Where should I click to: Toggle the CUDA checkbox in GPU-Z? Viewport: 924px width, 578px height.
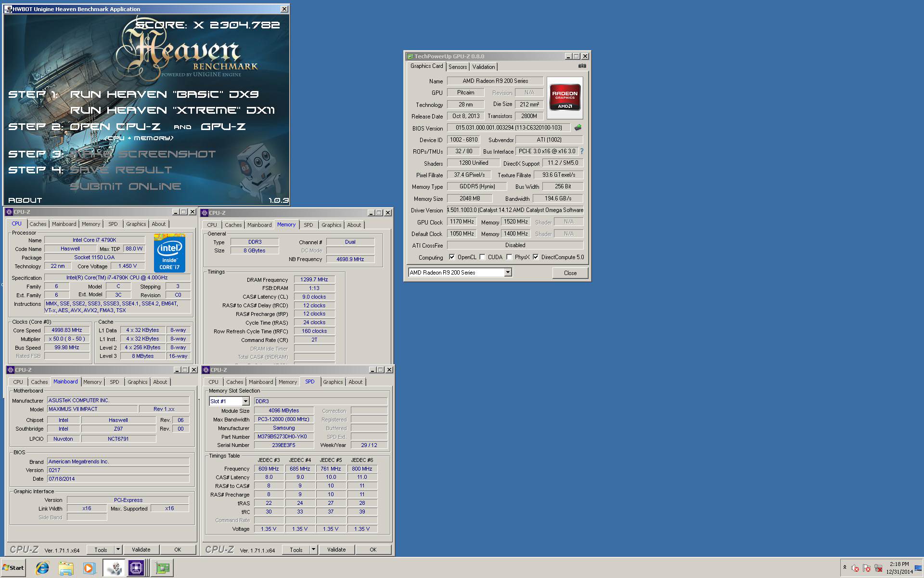point(482,257)
